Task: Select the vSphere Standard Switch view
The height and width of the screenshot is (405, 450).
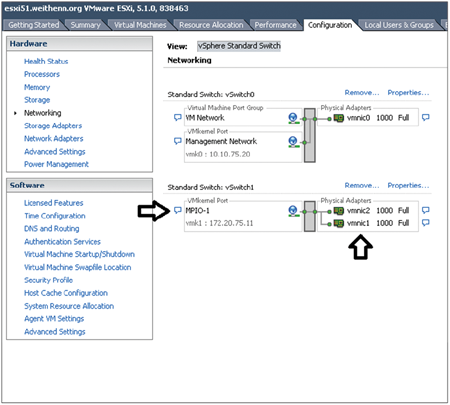Action: pyautogui.click(x=239, y=46)
